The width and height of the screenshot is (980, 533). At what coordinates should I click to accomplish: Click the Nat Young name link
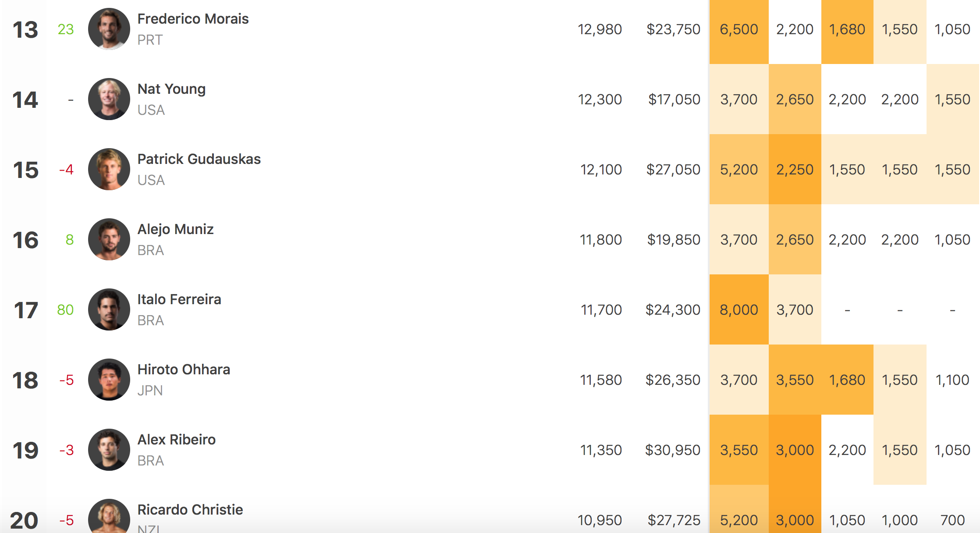point(171,89)
